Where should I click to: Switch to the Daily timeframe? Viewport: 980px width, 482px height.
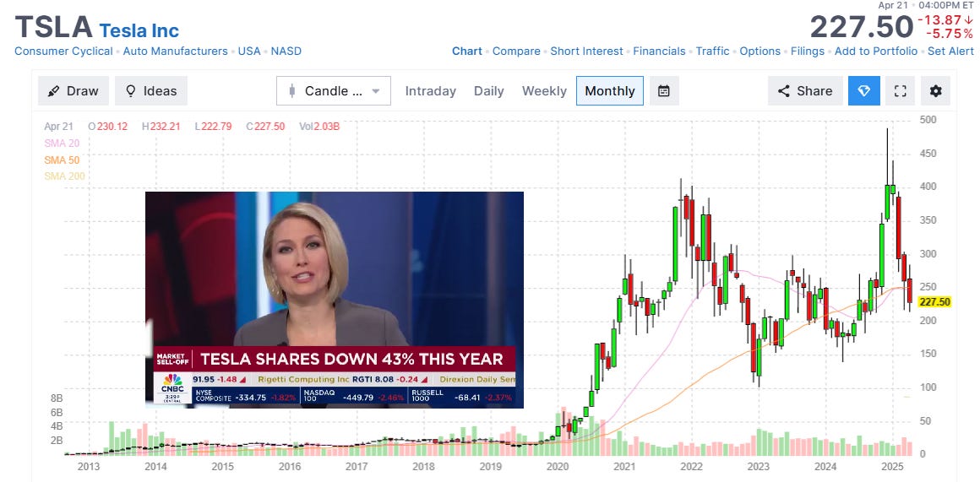point(489,91)
